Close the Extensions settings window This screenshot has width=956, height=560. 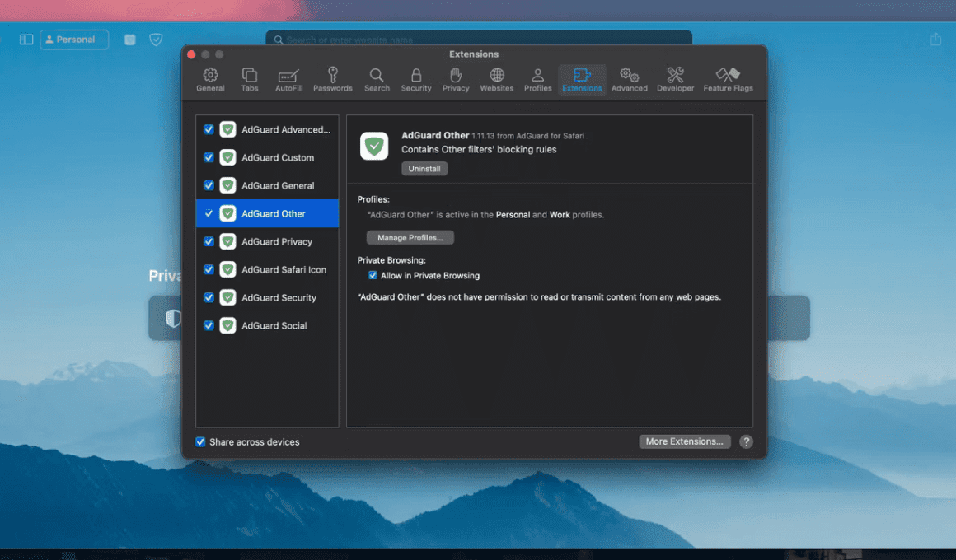point(191,54)
